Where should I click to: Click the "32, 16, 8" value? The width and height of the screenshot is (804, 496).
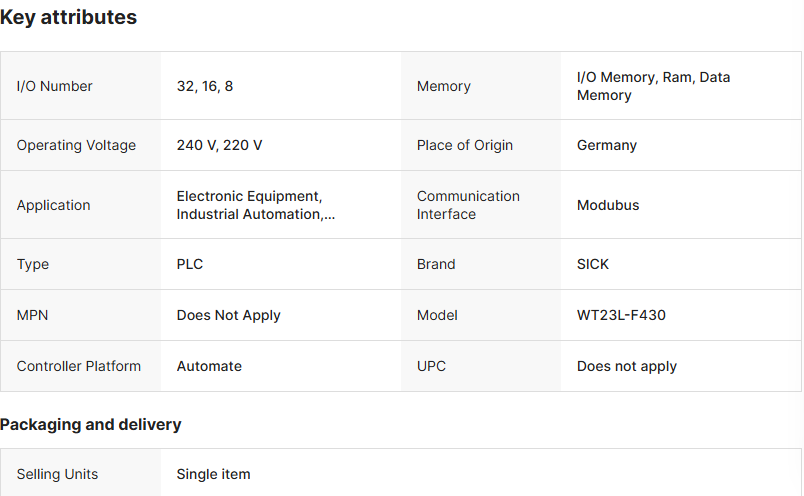(x=205, y=86)
